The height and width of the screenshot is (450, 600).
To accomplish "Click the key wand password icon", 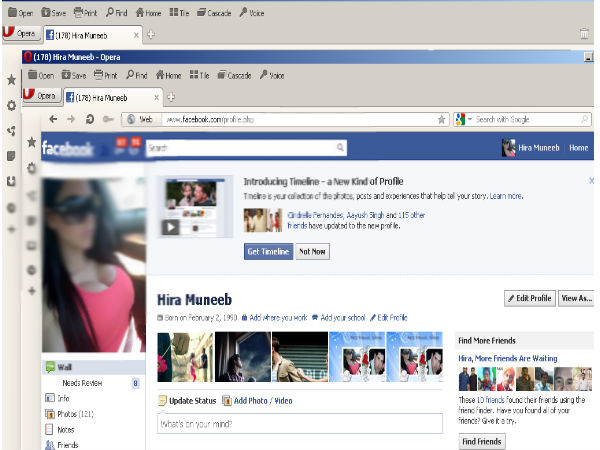I will 108,119.
